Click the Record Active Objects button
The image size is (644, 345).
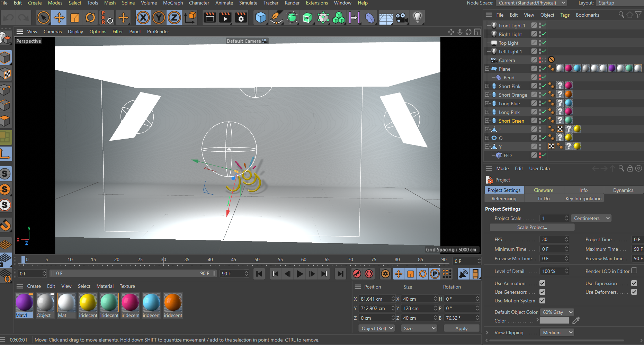357,274
